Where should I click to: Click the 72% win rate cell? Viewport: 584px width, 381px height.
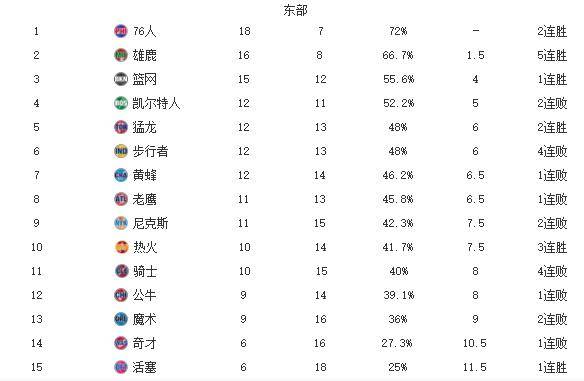pyautogui.click(x=398, y=31)
